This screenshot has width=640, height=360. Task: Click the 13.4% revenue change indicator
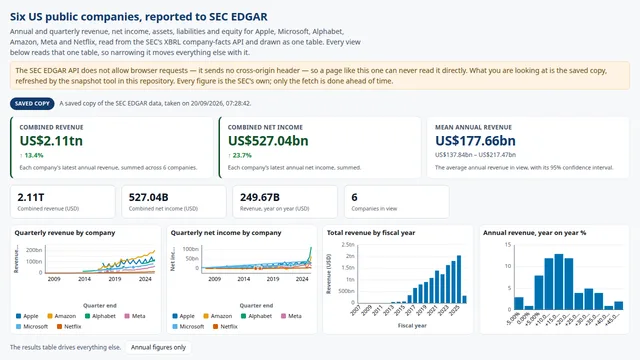click(31, 156)
